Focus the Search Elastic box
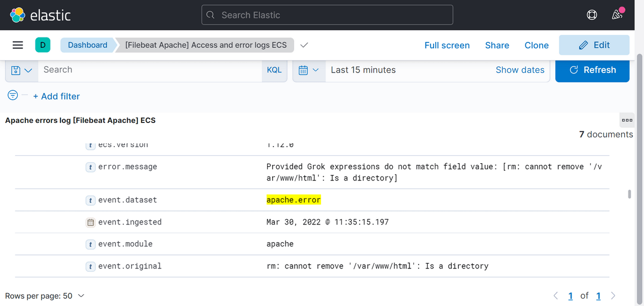 327,15
